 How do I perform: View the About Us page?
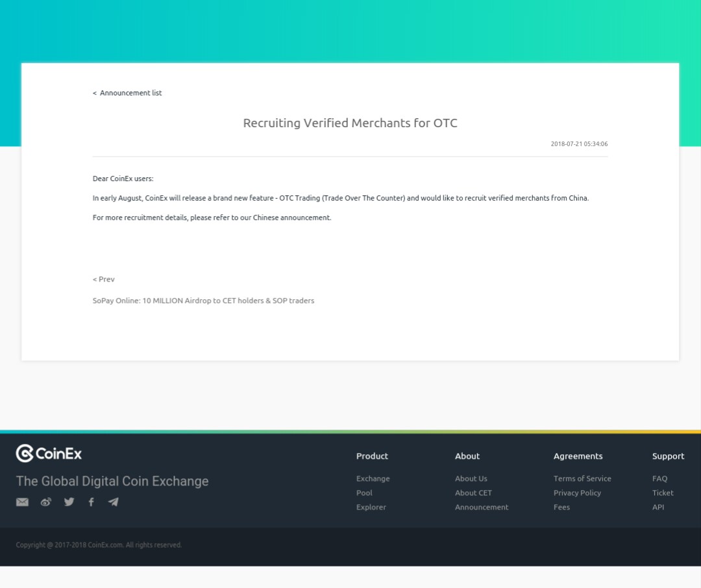click(x=471, y=478)
